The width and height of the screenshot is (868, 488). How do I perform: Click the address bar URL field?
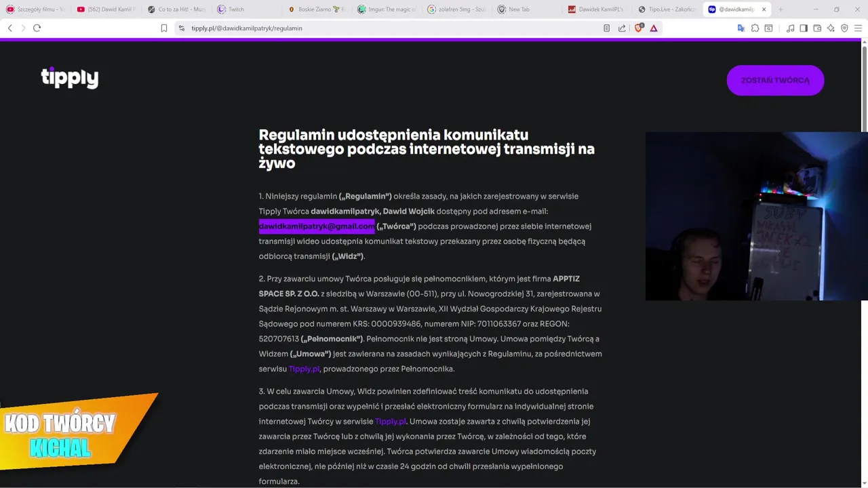tap(393, 28)
